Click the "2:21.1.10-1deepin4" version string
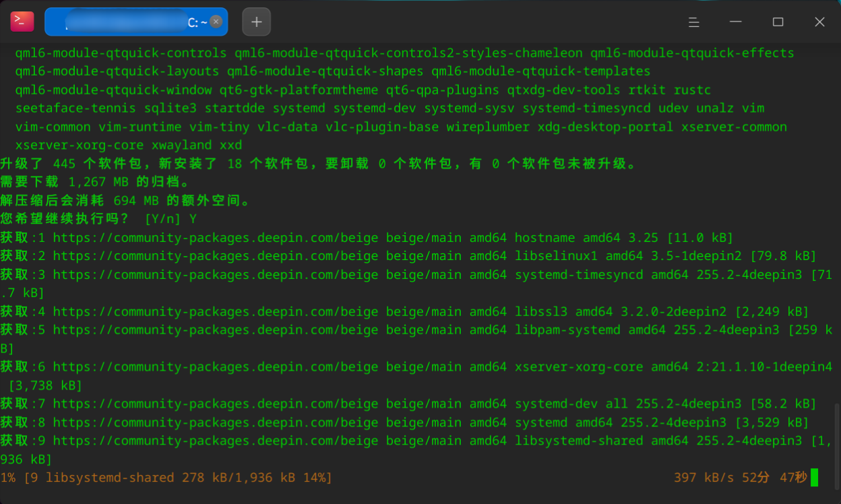841x504 pixels. pyautogui.click(x=764, y=367)
